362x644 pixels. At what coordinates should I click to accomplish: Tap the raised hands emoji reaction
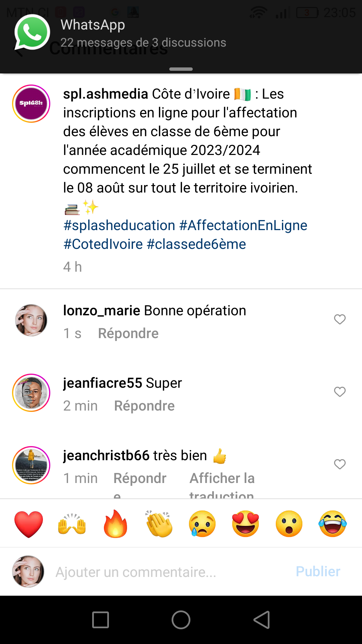(x=72, y=524)
